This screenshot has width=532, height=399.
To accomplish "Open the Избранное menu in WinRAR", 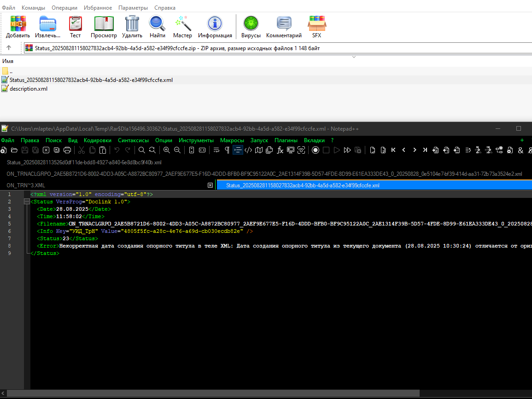I will 98,7.
